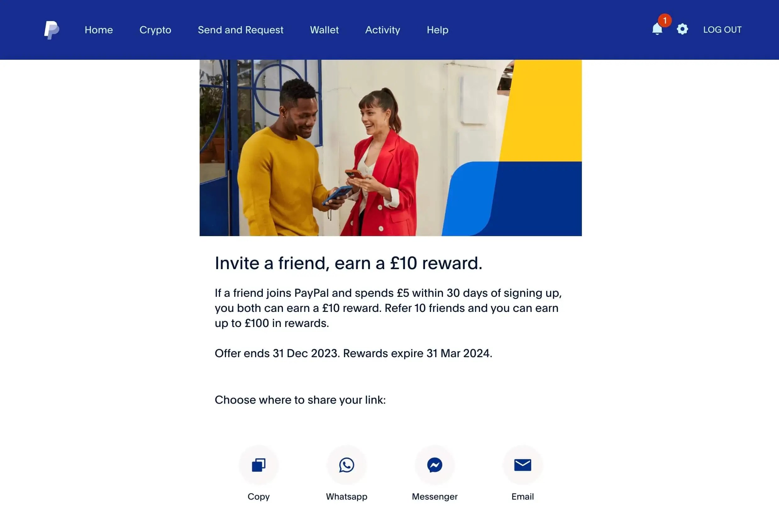Open the Crypto menu item
779x532 pixels.
(155, 30)
